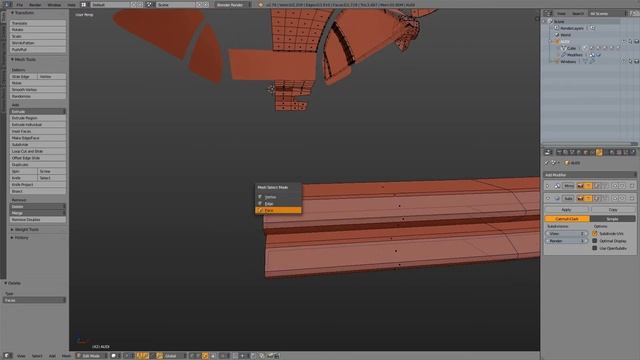
Task: Toggle render camera icon for AUDI object
Action: click(636, 42)
